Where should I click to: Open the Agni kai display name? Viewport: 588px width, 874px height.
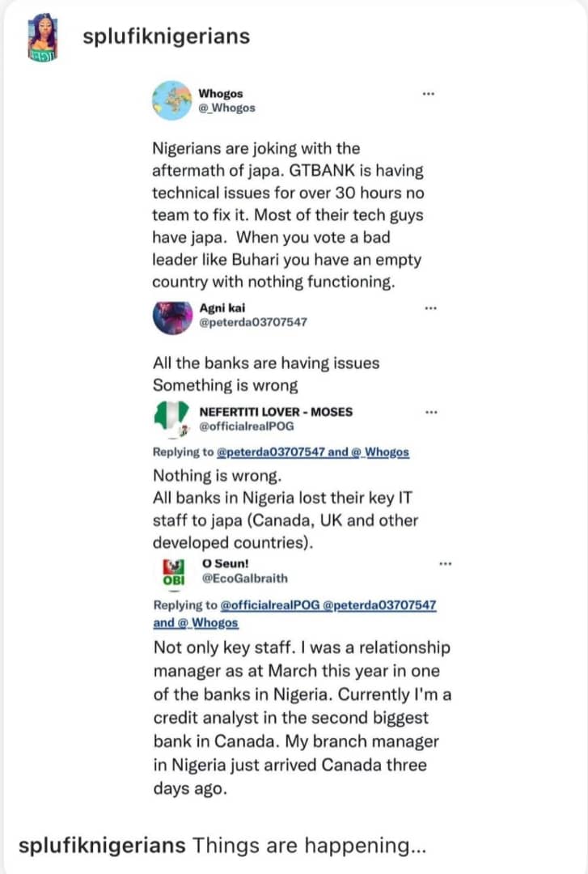[224, 308]
